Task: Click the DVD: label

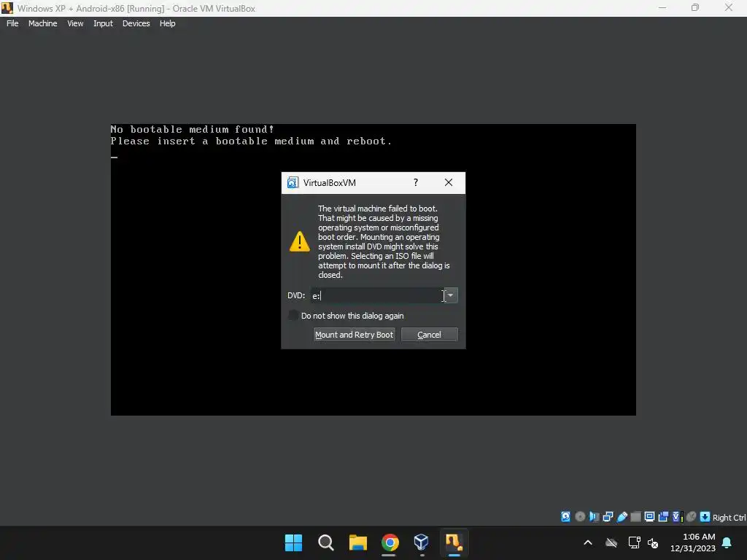Action: (x=296, y=295)
